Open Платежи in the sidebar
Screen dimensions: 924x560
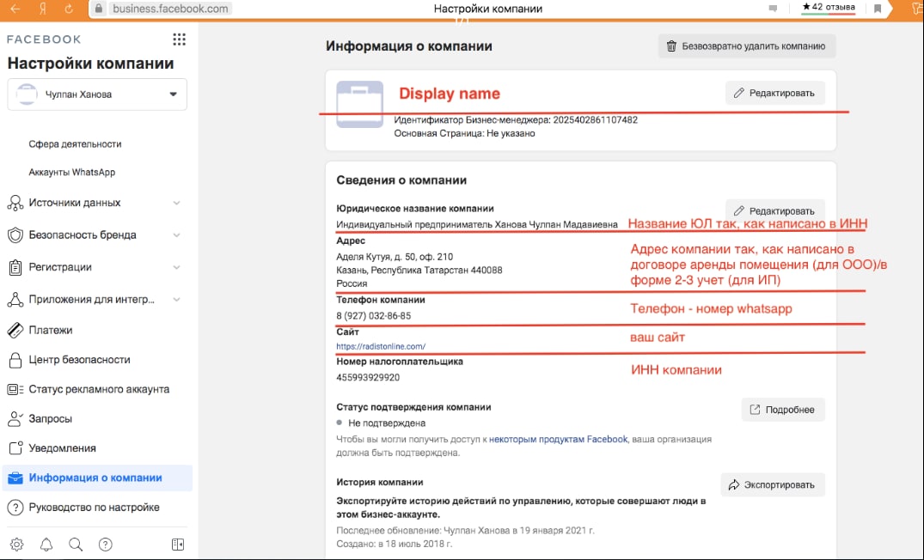50,331
